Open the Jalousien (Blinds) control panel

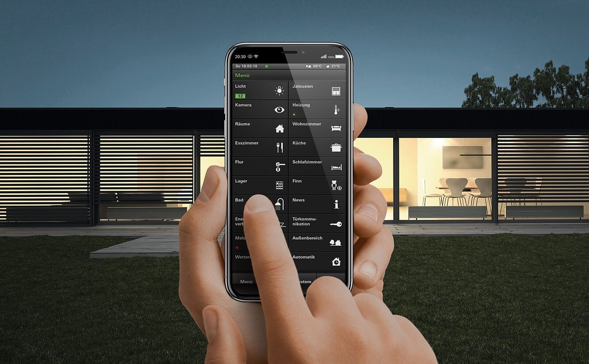click(316, 90)
